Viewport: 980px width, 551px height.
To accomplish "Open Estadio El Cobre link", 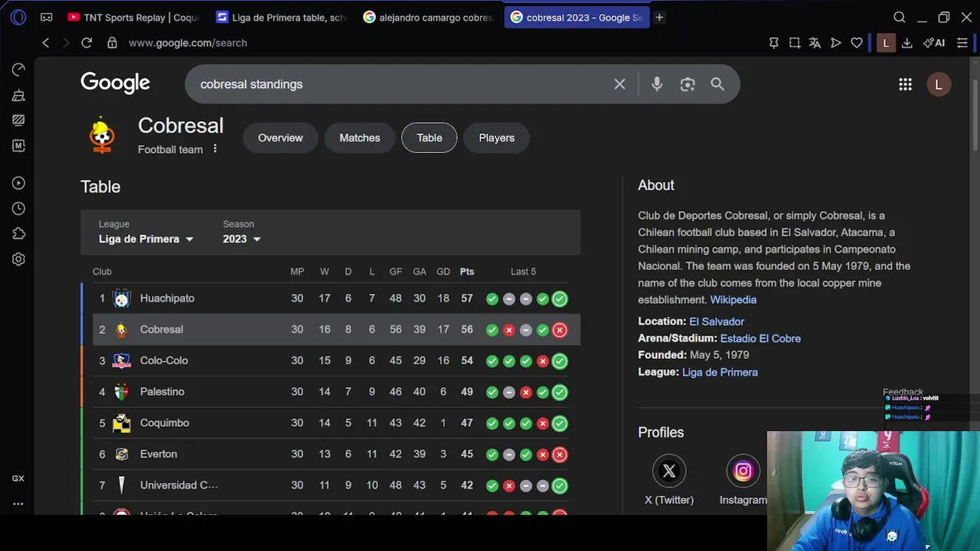I will click(x=760, y=338).
